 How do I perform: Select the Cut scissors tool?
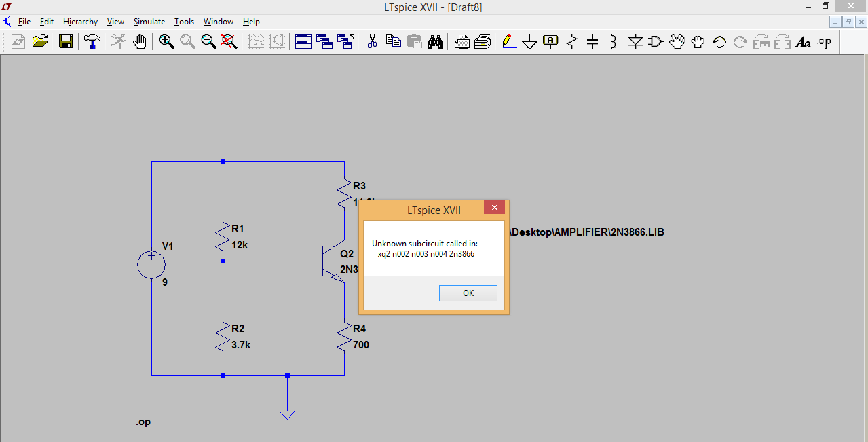coord(372,41)
